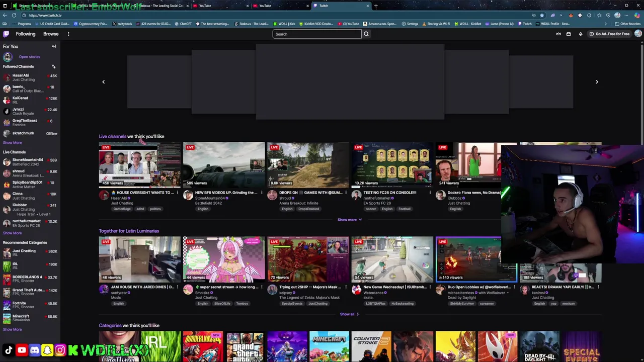Open options menu for StoneMountain64 stream card
644x362 pixels.
pyautogui.click(x=262, y=193)
